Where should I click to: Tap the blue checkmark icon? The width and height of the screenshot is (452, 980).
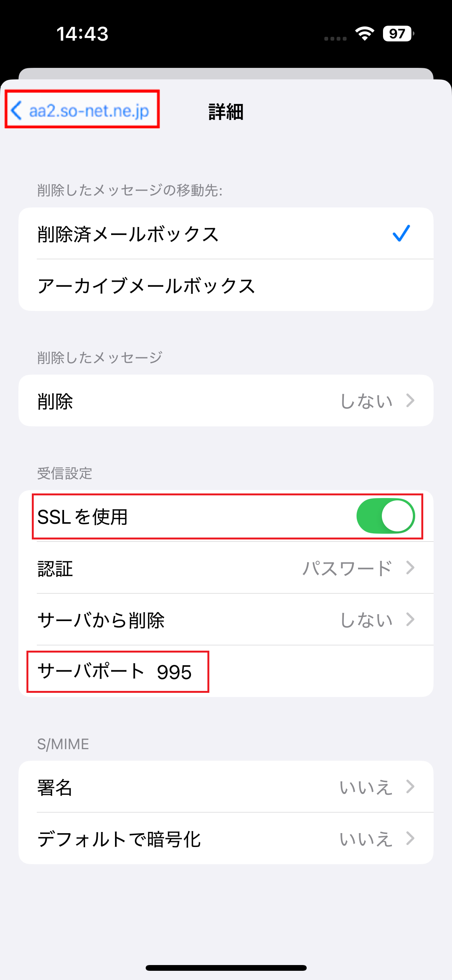pos(401,233)
